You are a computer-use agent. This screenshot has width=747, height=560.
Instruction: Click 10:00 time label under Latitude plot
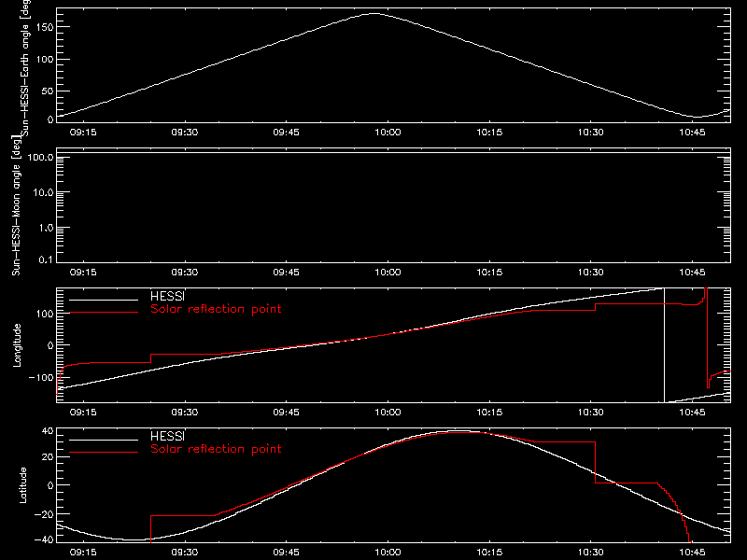[x=388, y=552]
